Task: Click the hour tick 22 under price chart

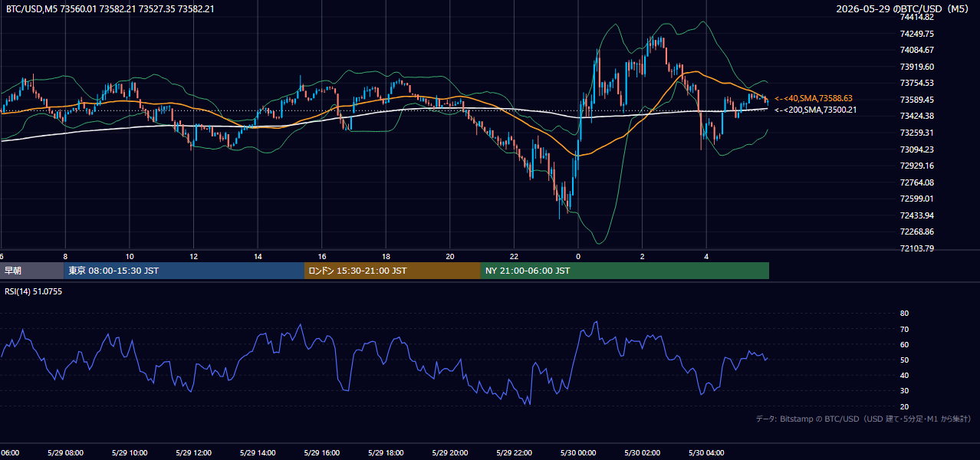Action: [515, 257]
